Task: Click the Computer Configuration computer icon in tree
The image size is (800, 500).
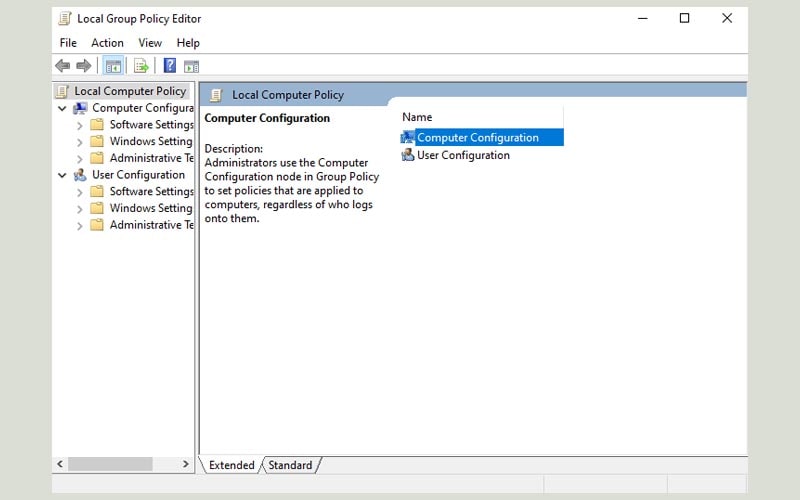Action: tap(80, 108)
